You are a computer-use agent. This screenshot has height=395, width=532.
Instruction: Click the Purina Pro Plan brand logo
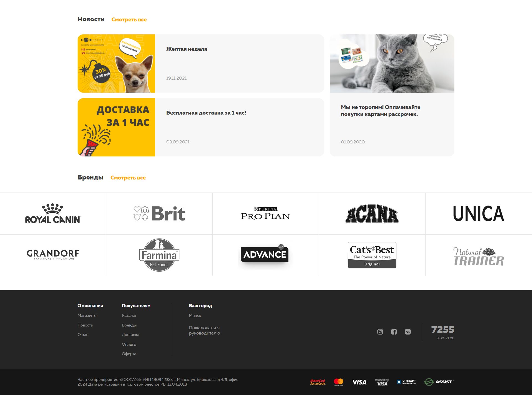tap(265, 214)
